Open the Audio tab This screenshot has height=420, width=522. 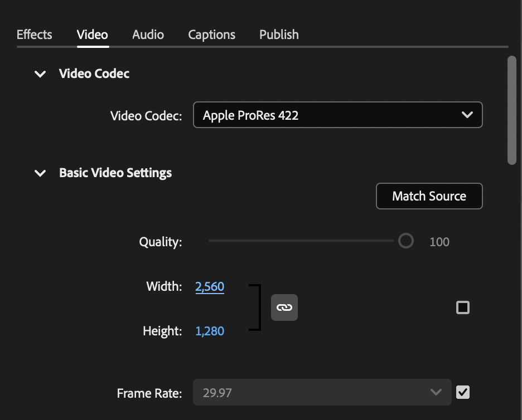(x=148, y=35)
